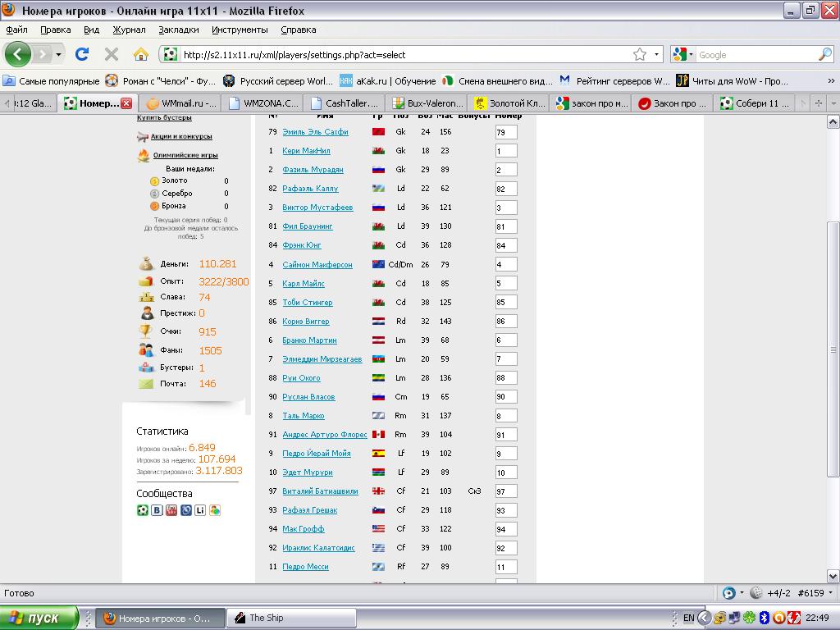Click the Windows Пуск start button
840x630 pixels.
(39, 618)
